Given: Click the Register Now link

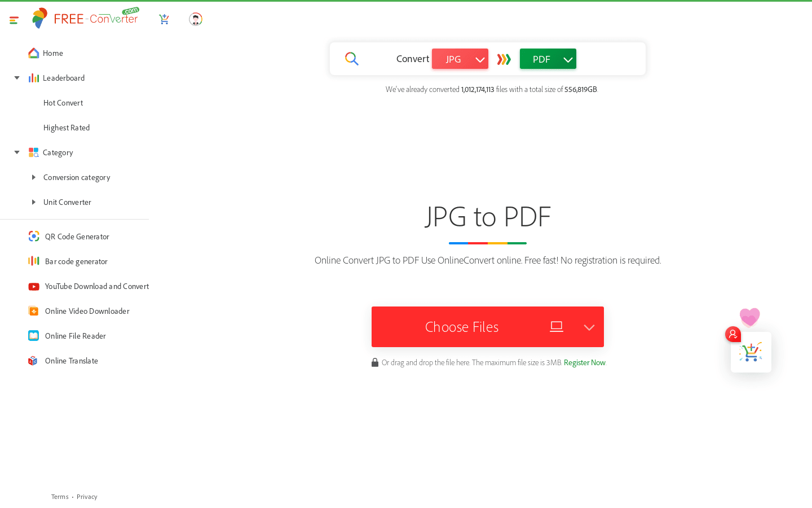Looking at the screenshot, I should (584, 362).
